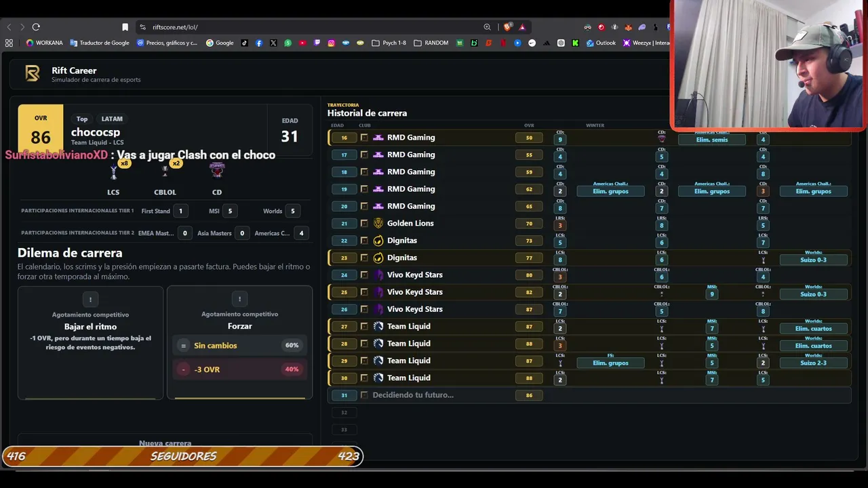Open the zoom magnifier icon in address bar
The height and width of the screenshot is (488, 868).
coord(487,27)
